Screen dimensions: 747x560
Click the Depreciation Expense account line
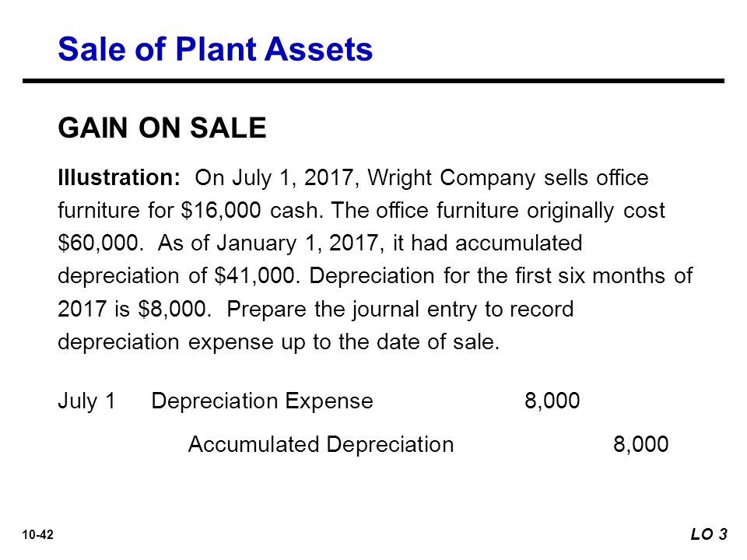click(262, 401)
